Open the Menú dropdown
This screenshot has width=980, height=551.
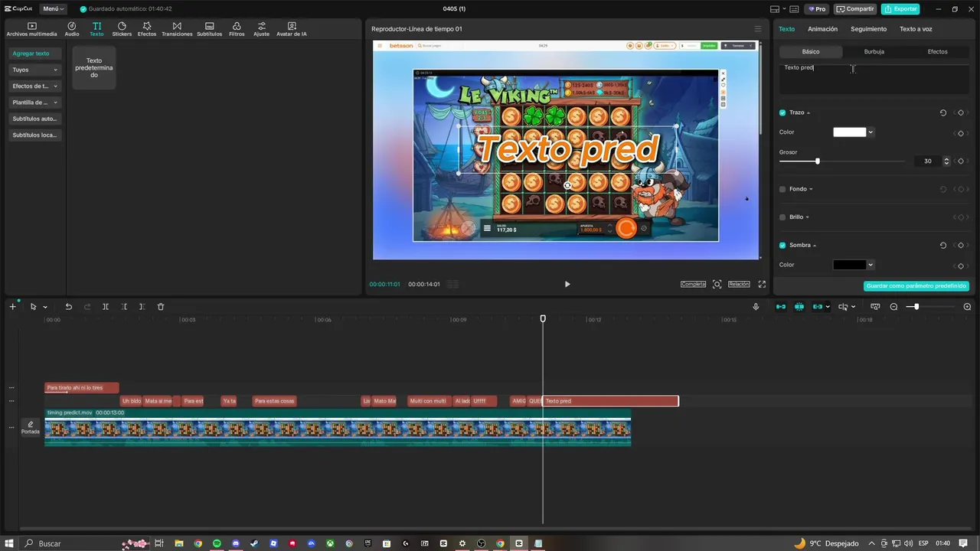tap(53, 8)
